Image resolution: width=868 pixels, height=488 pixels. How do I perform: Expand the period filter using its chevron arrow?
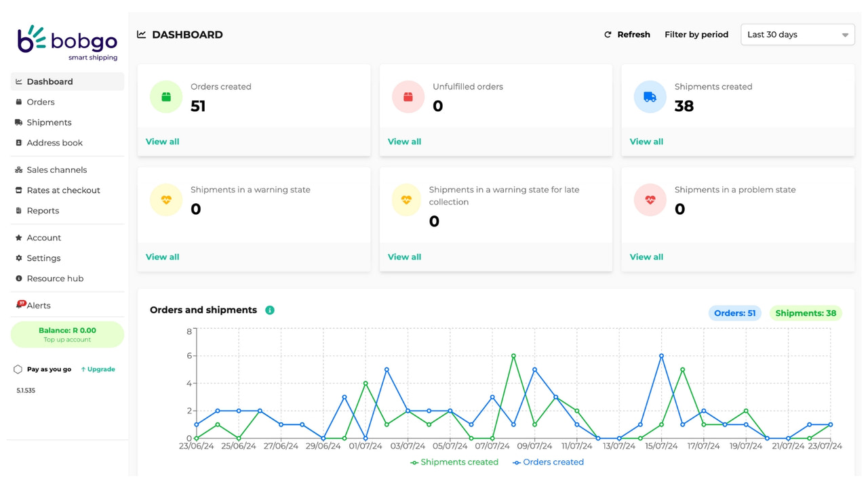(x=845, y=34)
